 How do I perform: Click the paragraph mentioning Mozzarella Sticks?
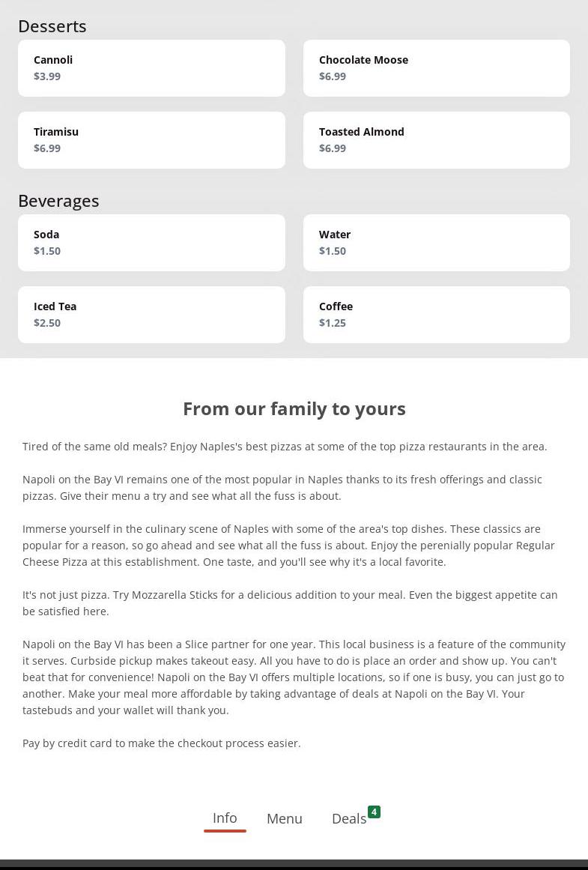(x=290, y=603)
